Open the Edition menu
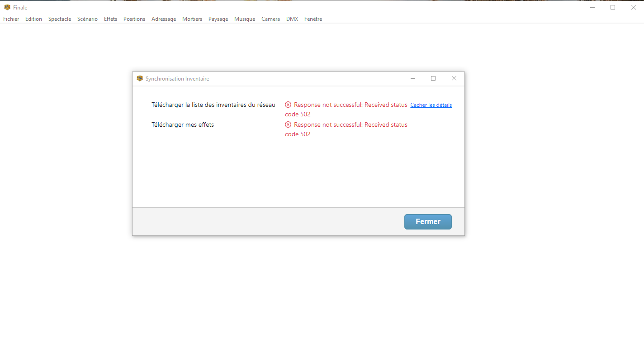 click(33, 19)
